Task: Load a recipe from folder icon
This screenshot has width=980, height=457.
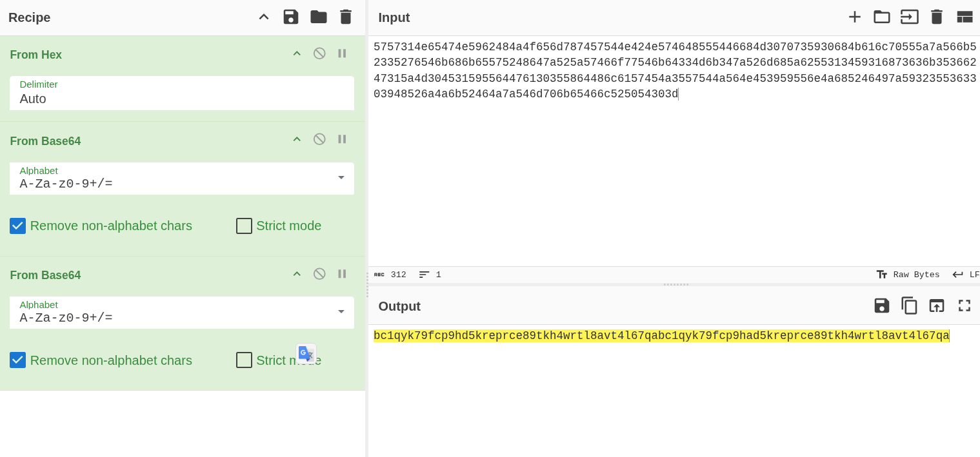Action: [318, 17]
